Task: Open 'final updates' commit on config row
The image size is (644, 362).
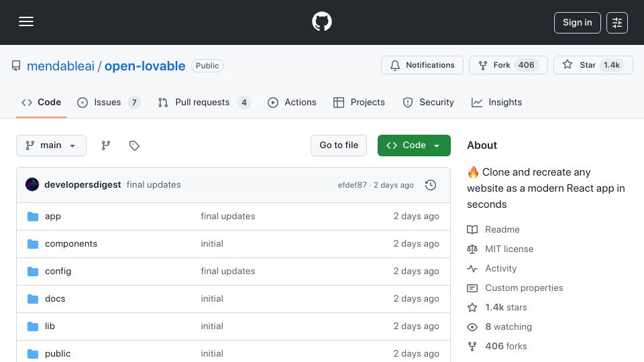Action: (228, 271)
